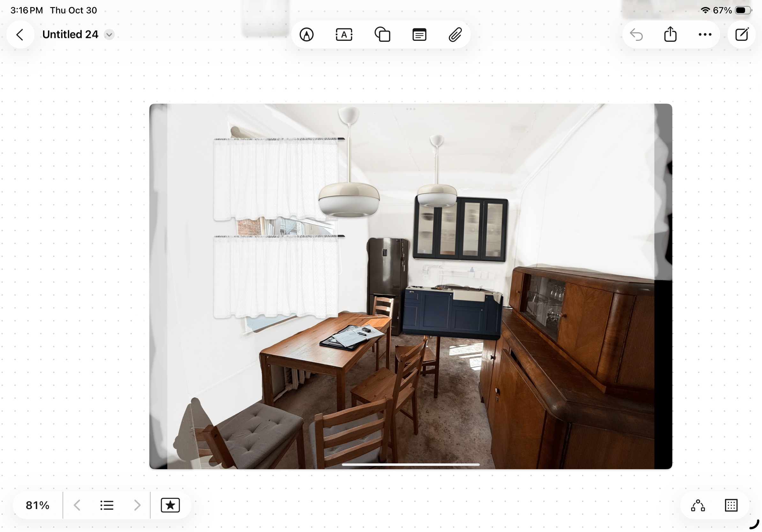762x532 pixels.
Task: Create a new board
Action: [x=742, y=34]
